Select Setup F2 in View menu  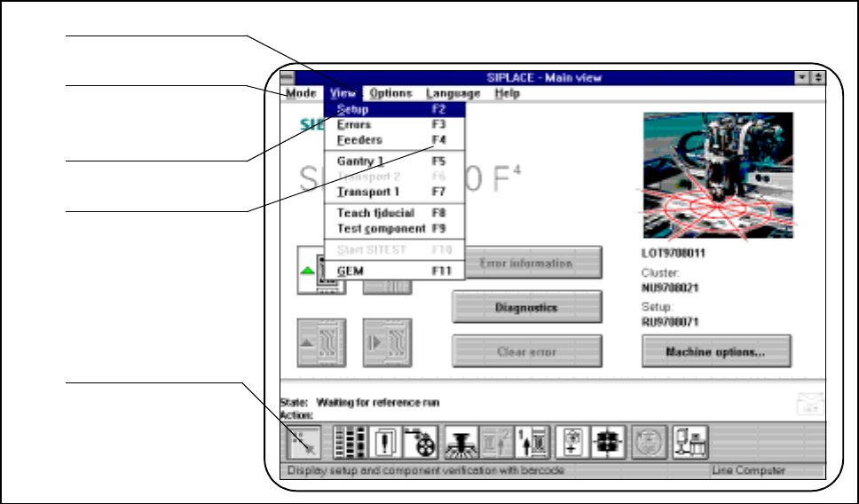[394, 109]
